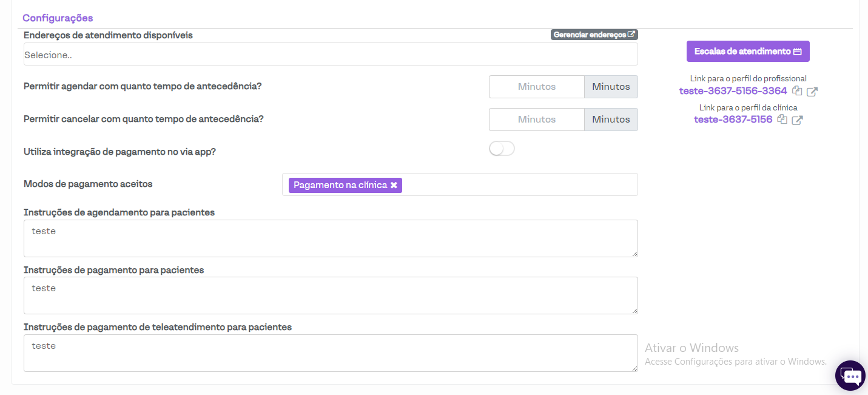868x395 pixels.
Task: Focus the scheduling advance time minutes field
Action: [x=536, y=87]
